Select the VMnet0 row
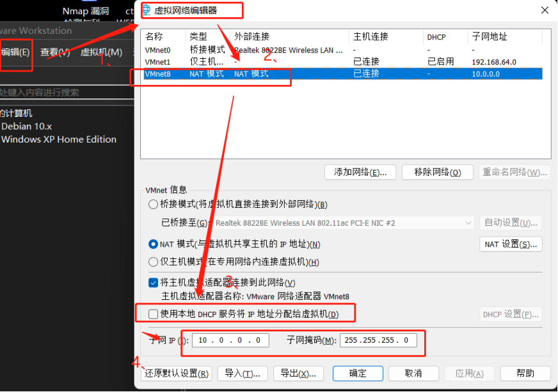Screen dimensions: 558x392 (343, 50)
